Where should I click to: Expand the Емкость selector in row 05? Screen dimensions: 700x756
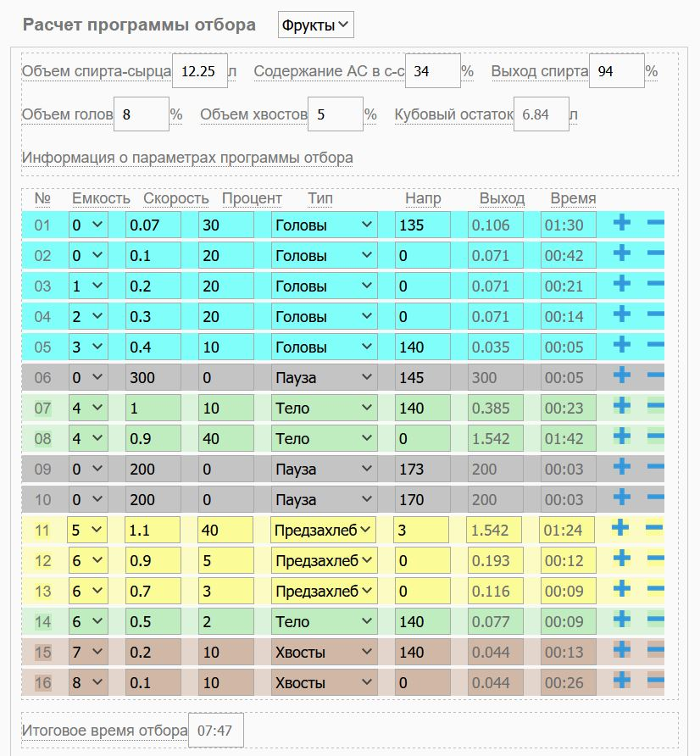(88, 347)
